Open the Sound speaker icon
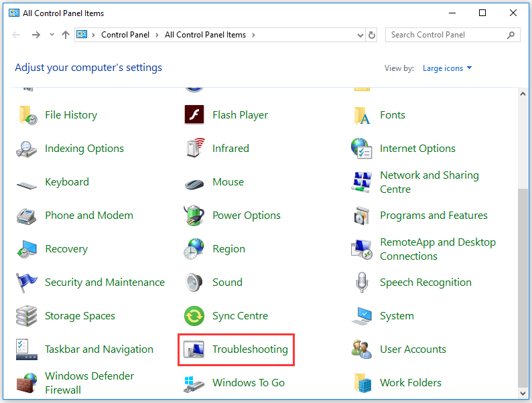532x403 pixels. point(194,283)
